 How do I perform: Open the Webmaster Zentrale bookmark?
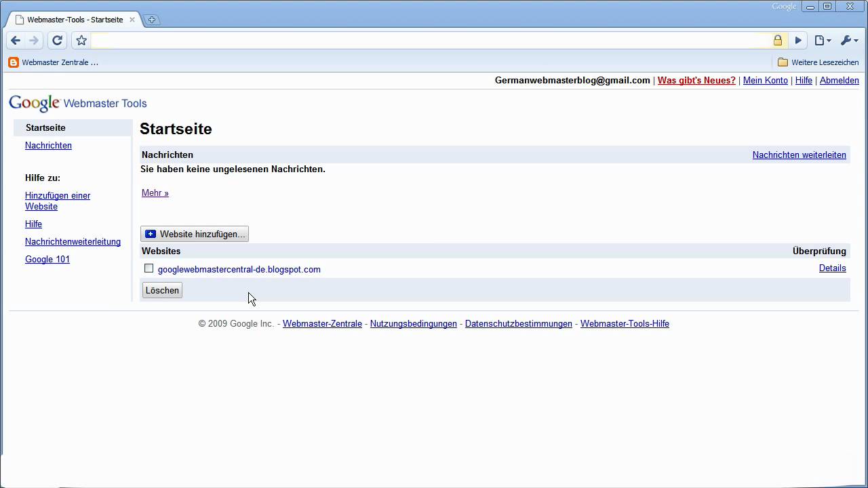[54, 62]
